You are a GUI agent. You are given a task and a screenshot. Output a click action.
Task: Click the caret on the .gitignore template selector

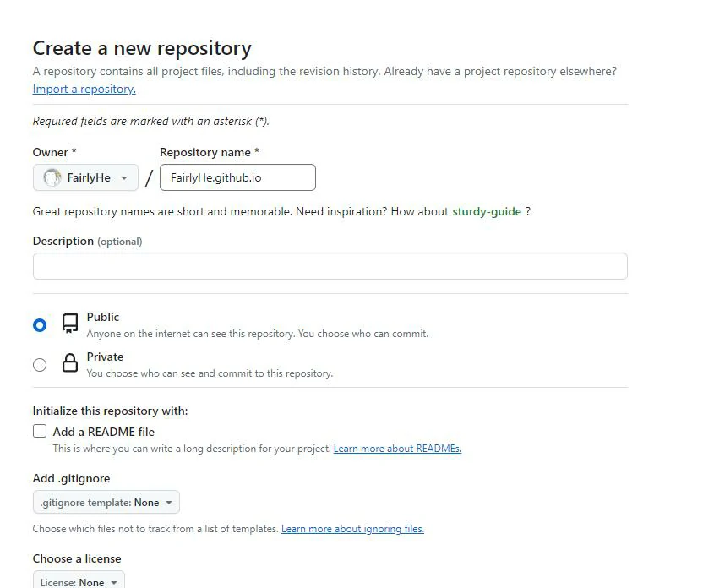[x=168, y=502]
